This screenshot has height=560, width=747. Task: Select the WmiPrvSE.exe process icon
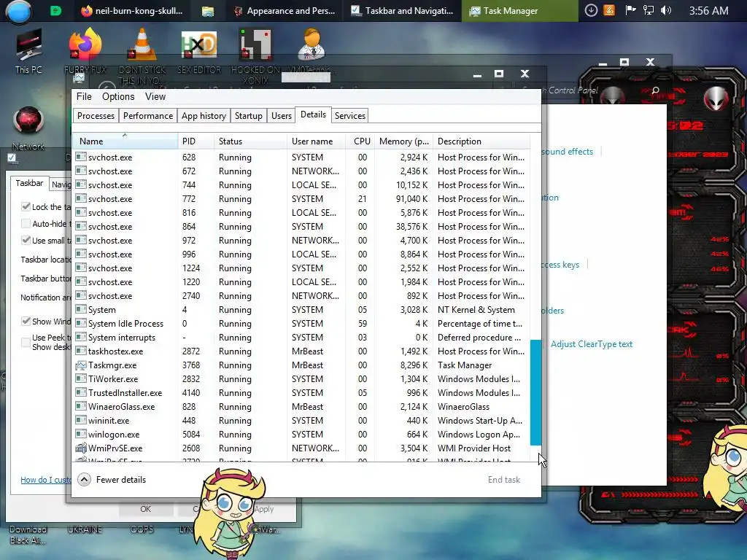(x=80, y=448)
